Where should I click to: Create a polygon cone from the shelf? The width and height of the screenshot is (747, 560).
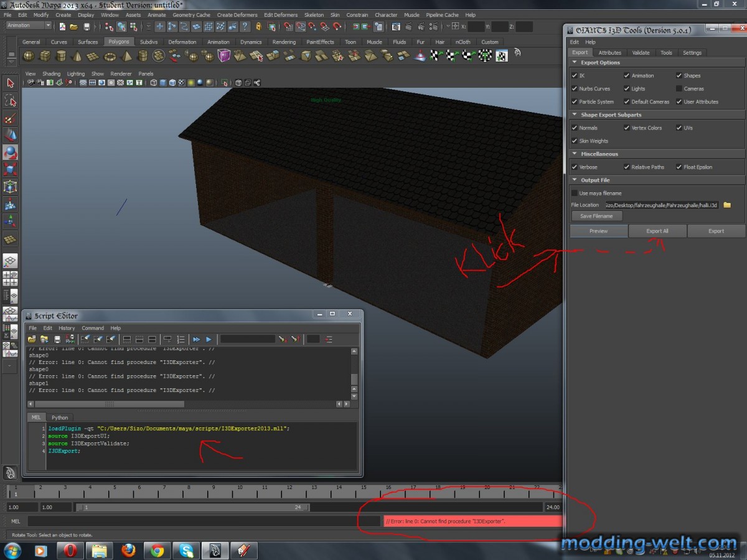tap(77, 56)
